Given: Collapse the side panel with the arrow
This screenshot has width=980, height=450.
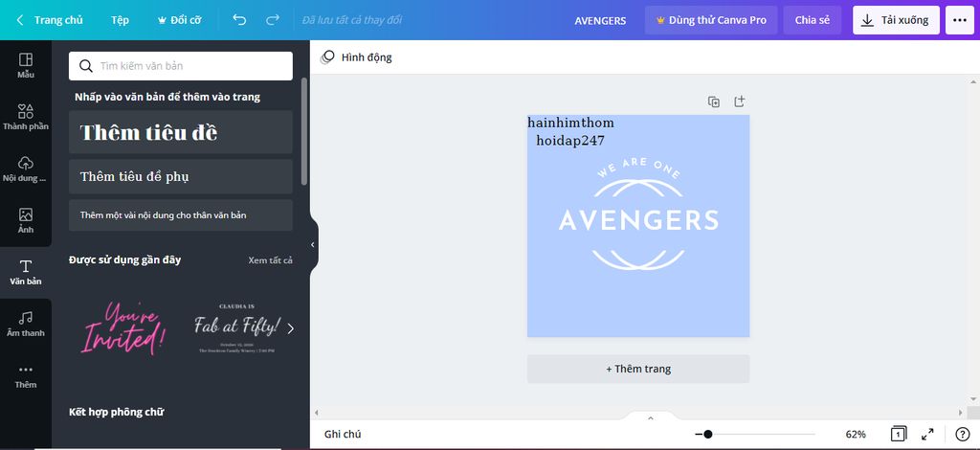Looking at the screenshot, I should 313,245.
